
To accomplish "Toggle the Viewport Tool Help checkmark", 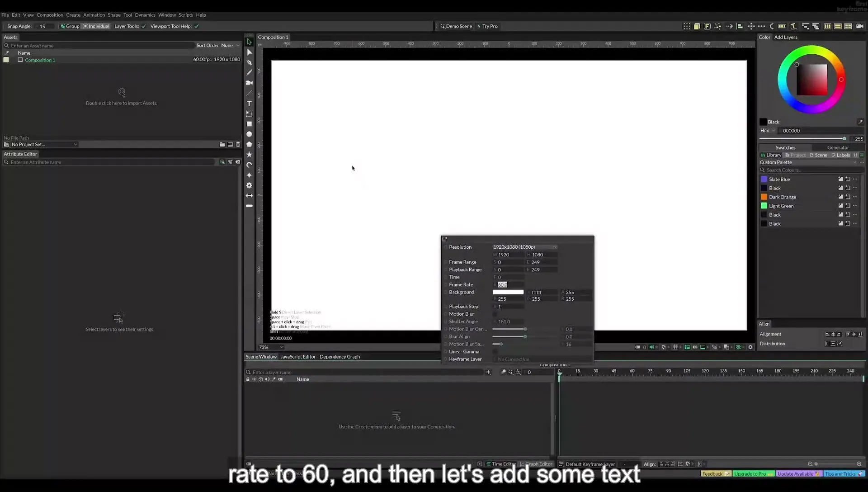I will click(x=197, y=26).
